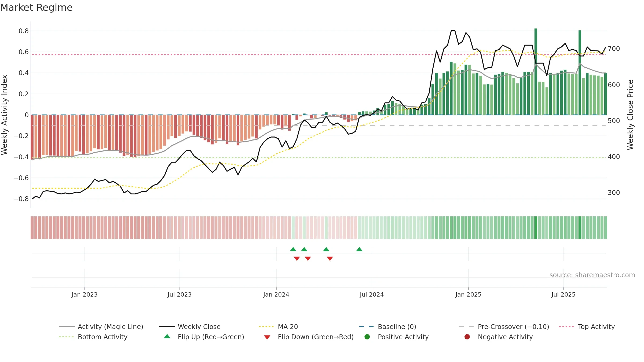Click the 600 tick on price axis
The height and width of the screenshot is (362, 644).
point(614,85)
